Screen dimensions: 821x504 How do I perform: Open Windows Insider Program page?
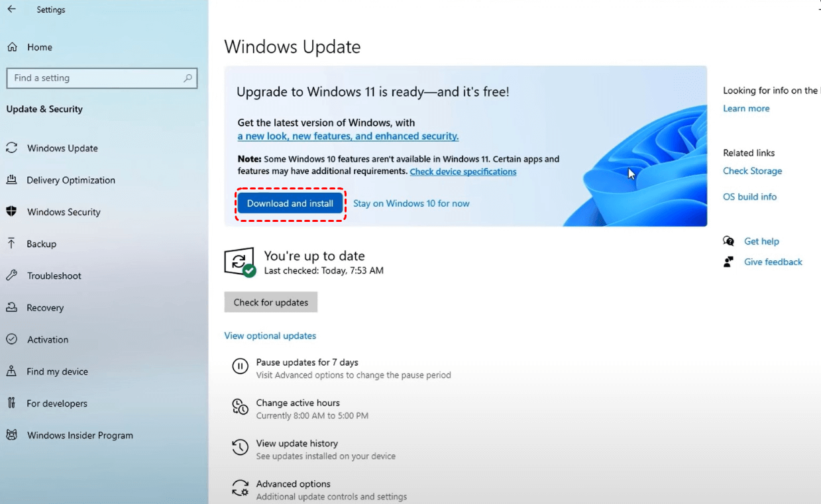[80, 435]
